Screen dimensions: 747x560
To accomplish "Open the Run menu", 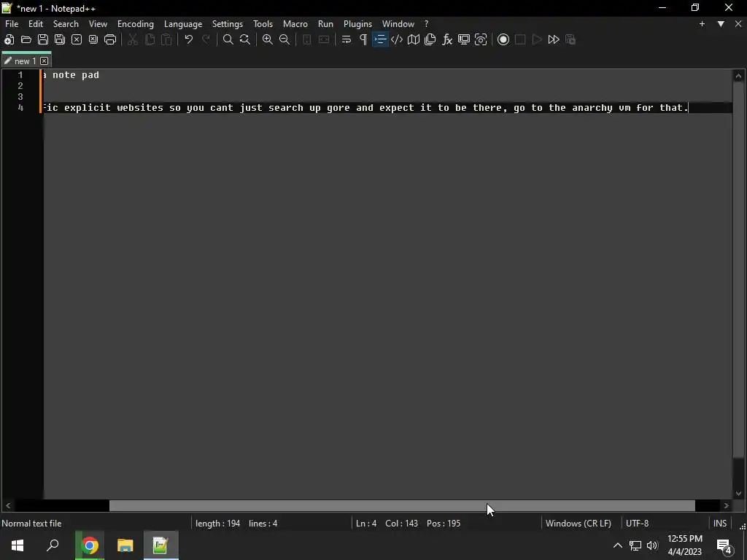I will [x=326, y=24].
